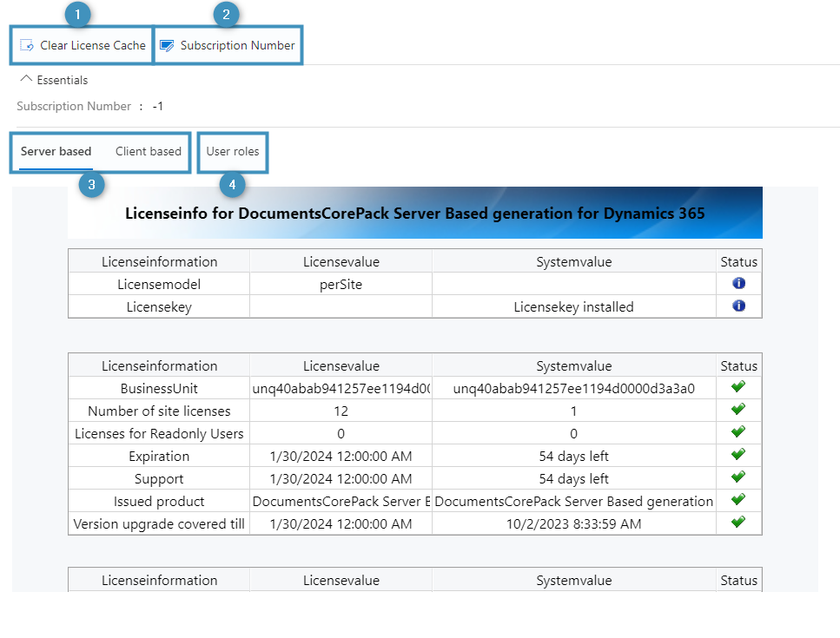
Task: Click the Subscription Number edit icon
Action: (167, 45)
